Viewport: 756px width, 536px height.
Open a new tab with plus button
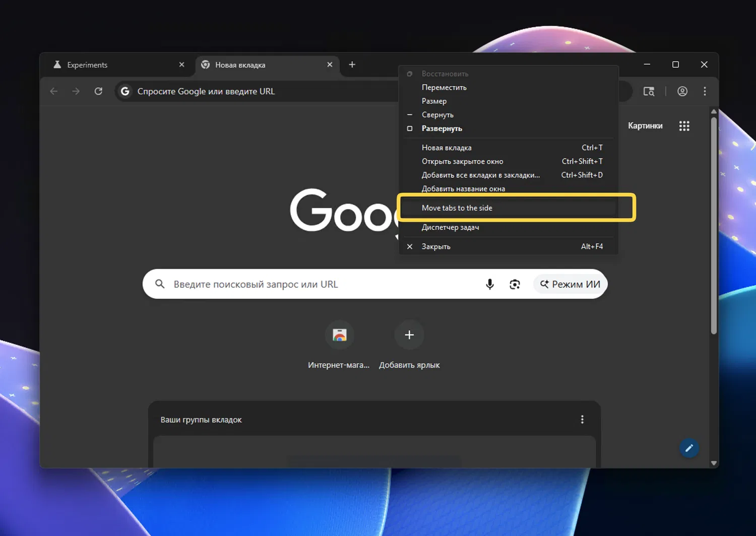coord(352,64)
